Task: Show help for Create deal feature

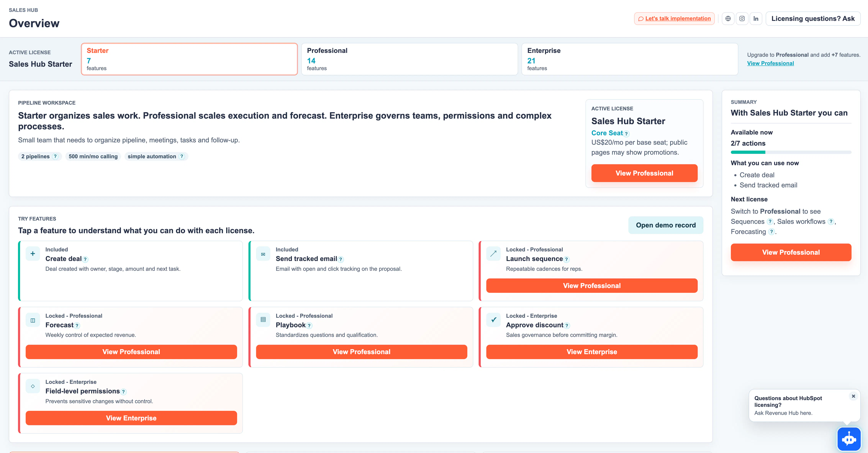Action: [85, 259]
